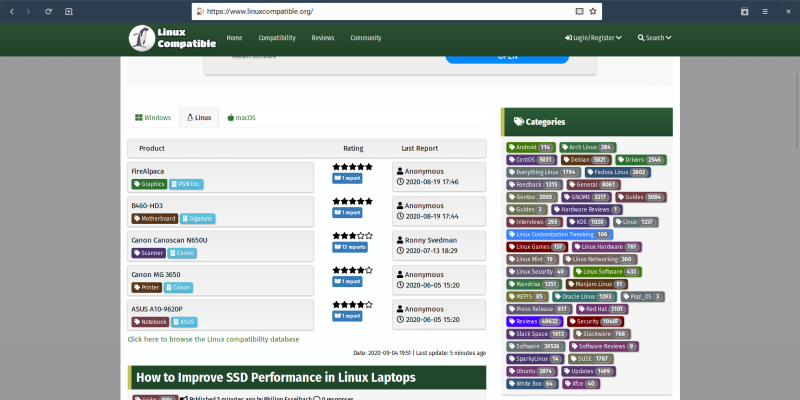
Task: Click Gigabyte vendor tag under B460-HD3
Action: tap(198, 218)
